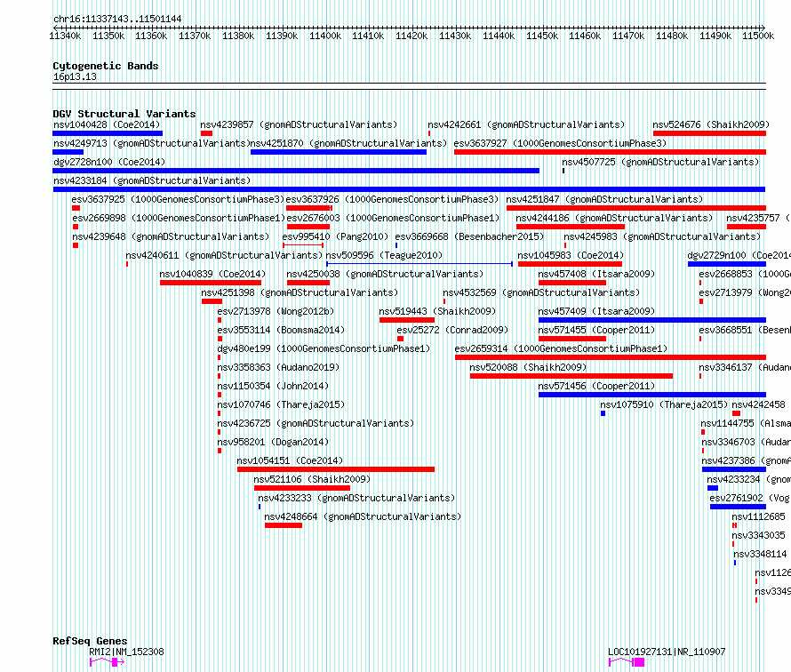Select nsv4251847 gnomAD variant label
The height and width of the screenshot is (672, 791).
[604, 199]
